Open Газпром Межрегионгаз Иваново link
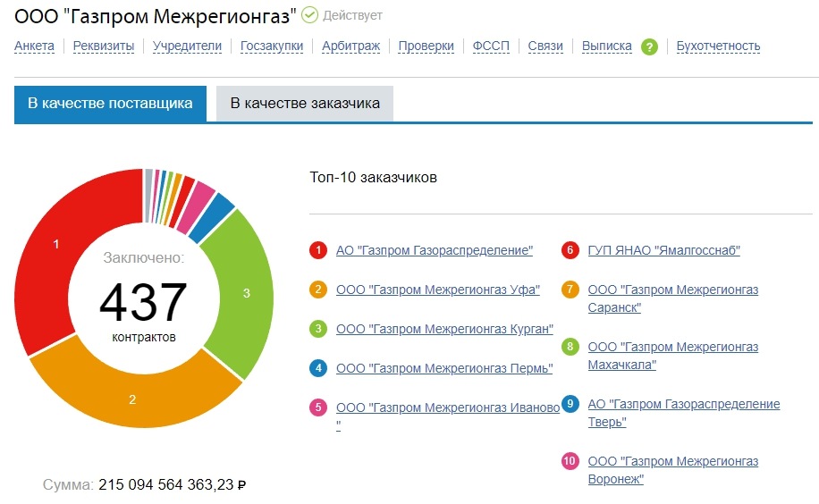The height and width of the screenshot is (504, 819). tap(448, 407)
